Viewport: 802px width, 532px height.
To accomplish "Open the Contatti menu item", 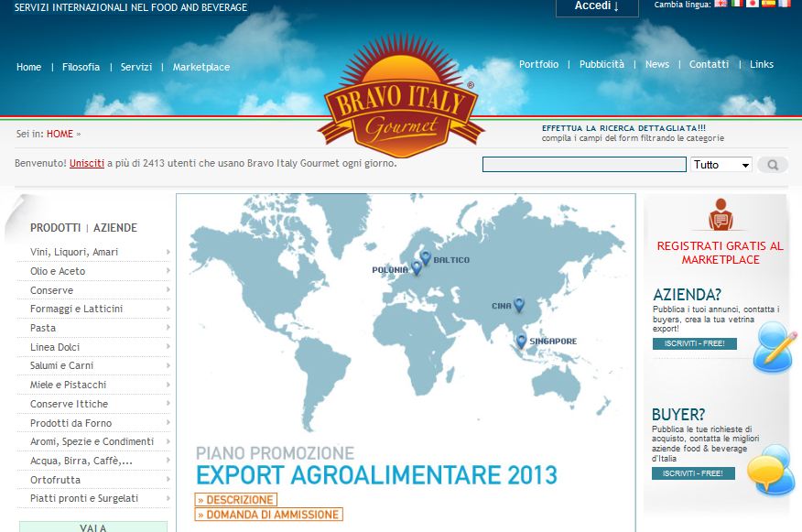I will pos(709,64).
